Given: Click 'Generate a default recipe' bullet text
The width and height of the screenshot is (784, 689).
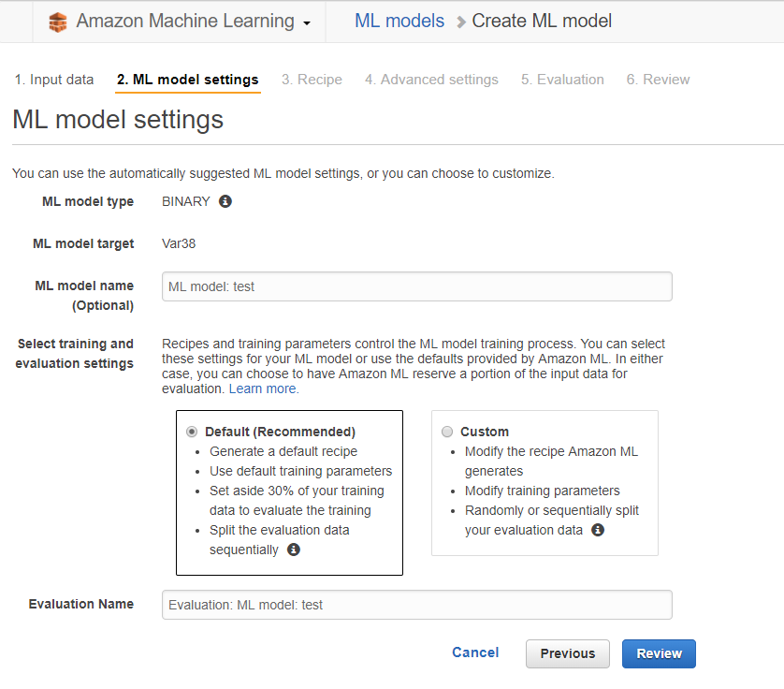Looking at the screenshot, I should coord(283,451).
